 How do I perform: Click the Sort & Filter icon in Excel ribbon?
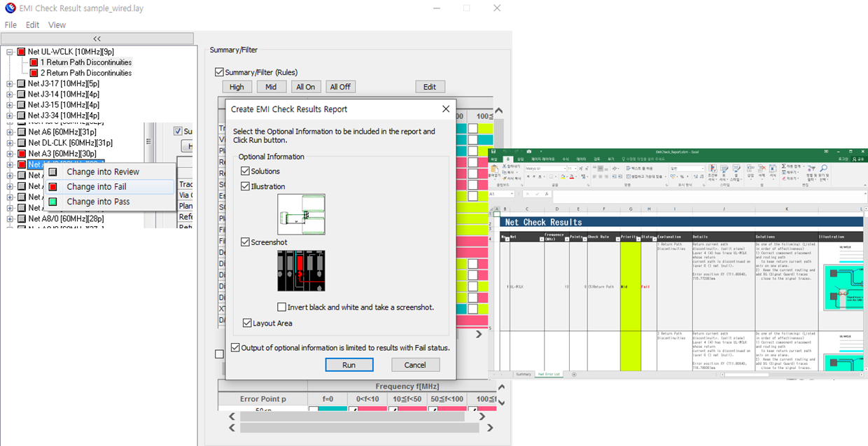(810, 169)
